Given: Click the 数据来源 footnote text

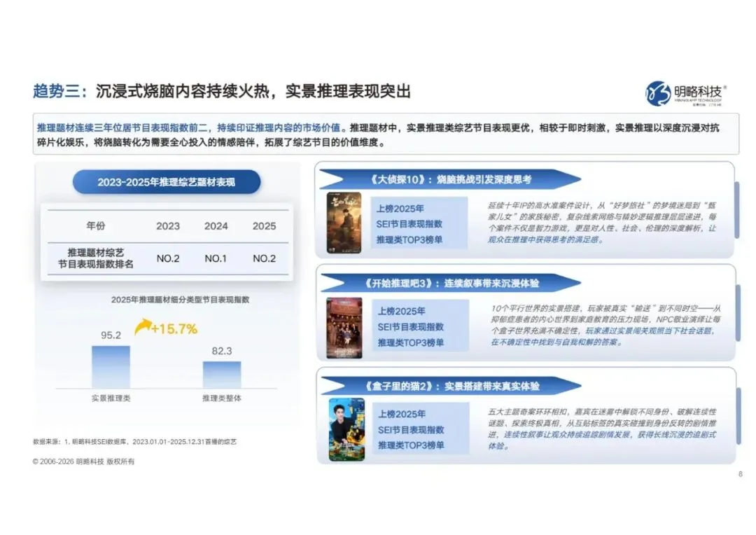Looking at the screenshot, I should [x=134, y=441].
